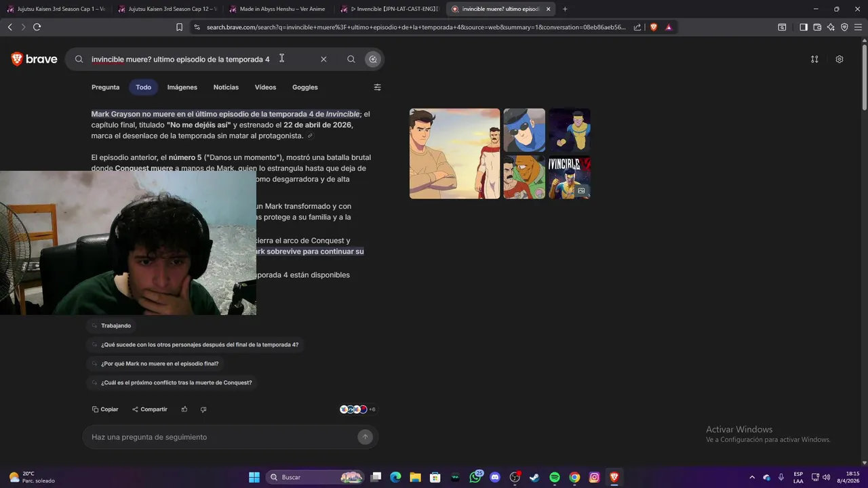Open search filters slider icon
The image size is (868, 488).
(x=378, y=87)
